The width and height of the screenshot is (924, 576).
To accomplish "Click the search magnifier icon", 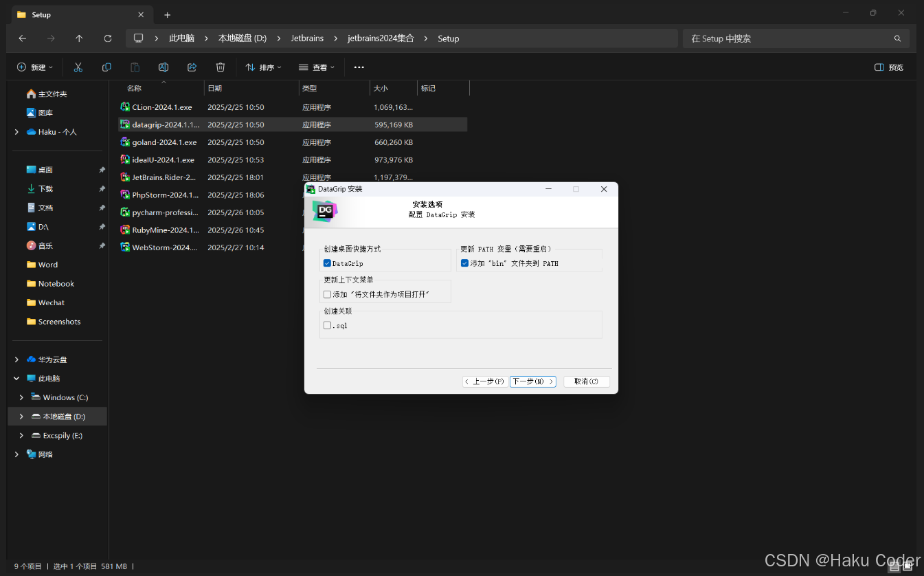I will (x=897, y=38).
